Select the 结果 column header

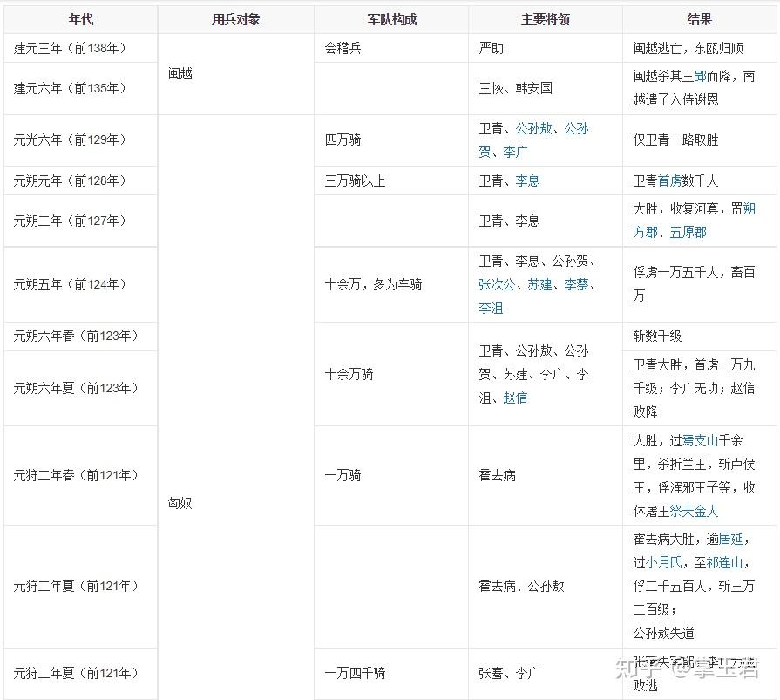point(700,19)
